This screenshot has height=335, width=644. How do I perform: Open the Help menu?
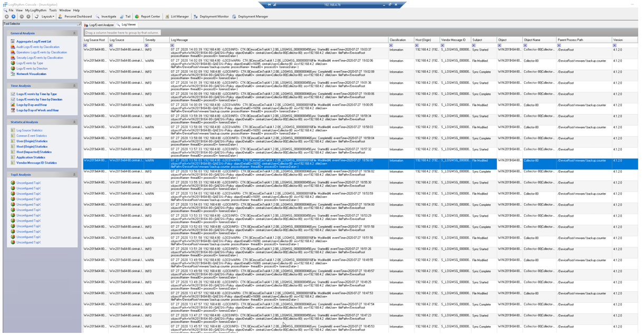[76, 10]
